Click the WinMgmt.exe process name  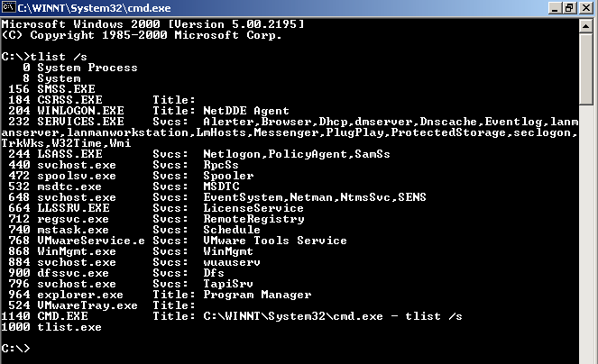tap(77, 251)
